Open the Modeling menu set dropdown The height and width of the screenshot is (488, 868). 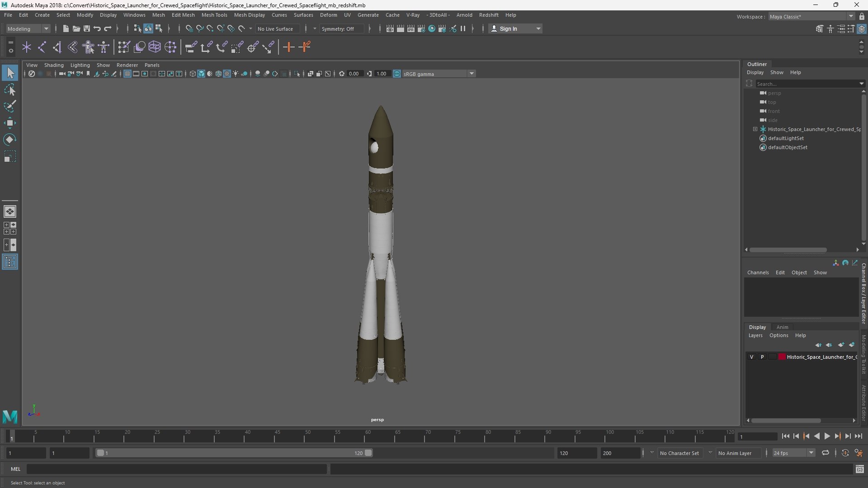(28, 28)
